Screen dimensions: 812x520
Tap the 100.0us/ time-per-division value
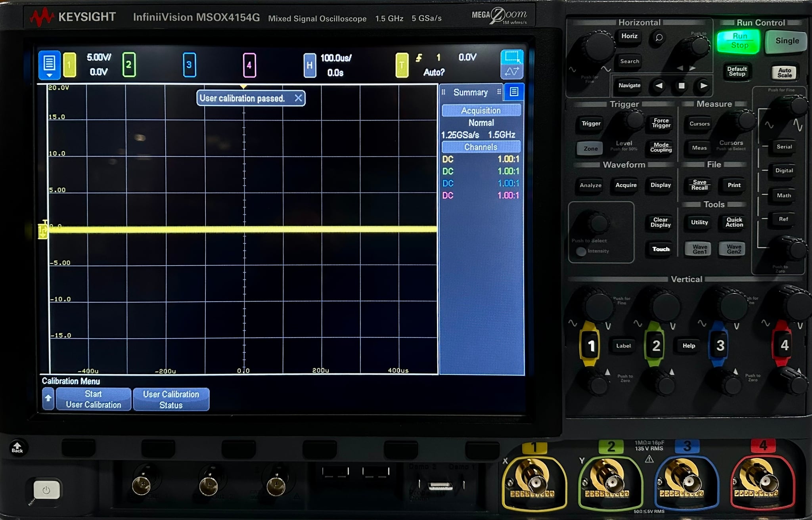(x=336, y=58)
